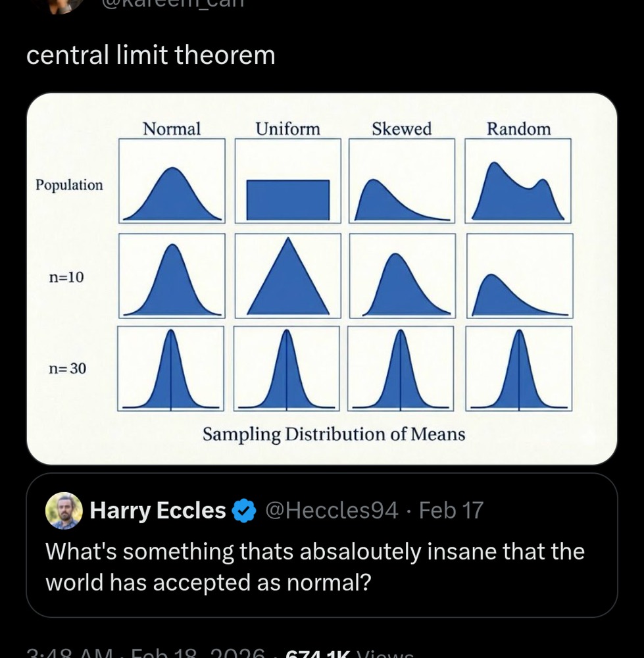The image size is (644, 658).
Task: Click the Normal population distribution plot
Action: (172, 181)
